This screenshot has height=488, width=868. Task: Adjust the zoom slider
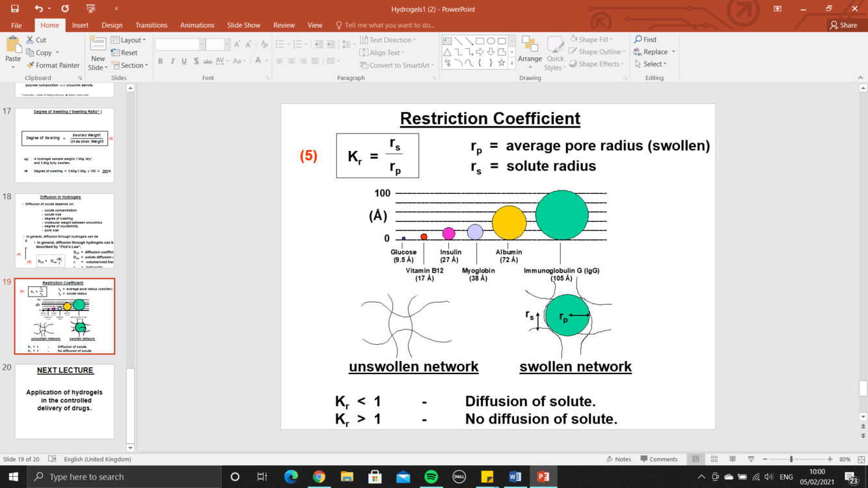pos(791,459)
